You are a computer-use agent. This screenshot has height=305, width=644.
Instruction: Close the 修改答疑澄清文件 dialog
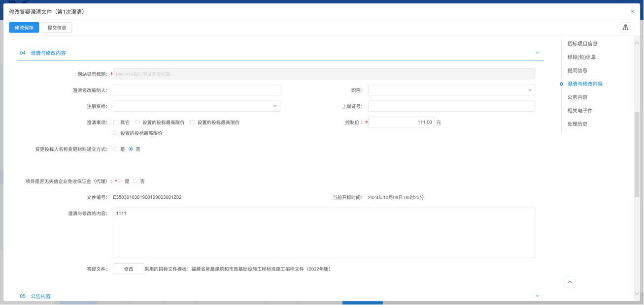[x=632, y=11]
